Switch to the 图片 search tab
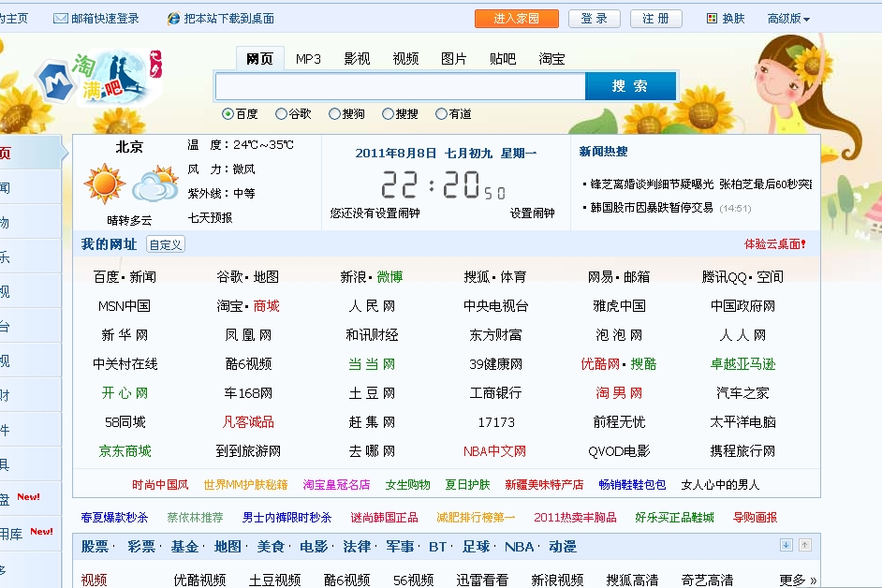 coord(454,58)
